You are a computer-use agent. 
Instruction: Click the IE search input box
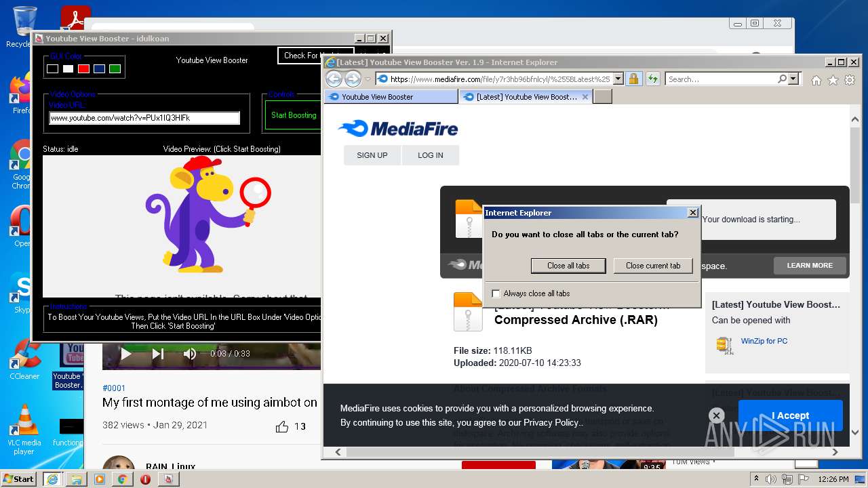coord(721,79)
